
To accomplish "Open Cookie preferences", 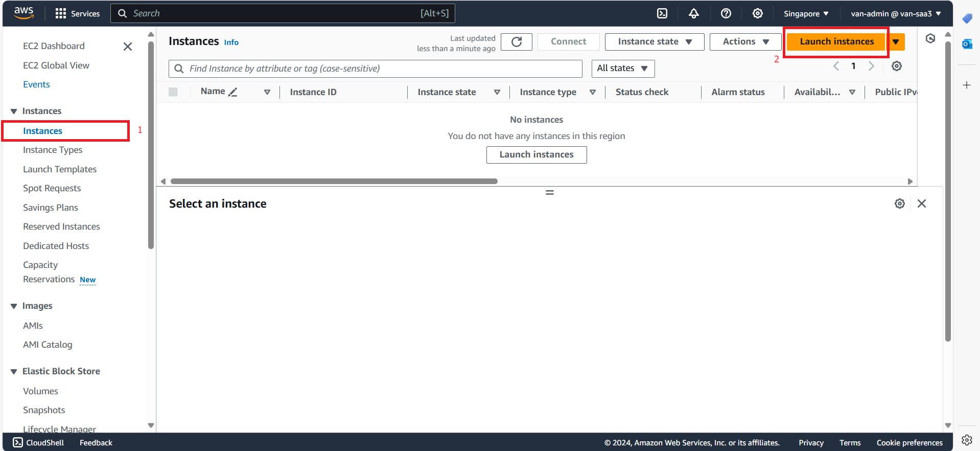I will point(909,443).
